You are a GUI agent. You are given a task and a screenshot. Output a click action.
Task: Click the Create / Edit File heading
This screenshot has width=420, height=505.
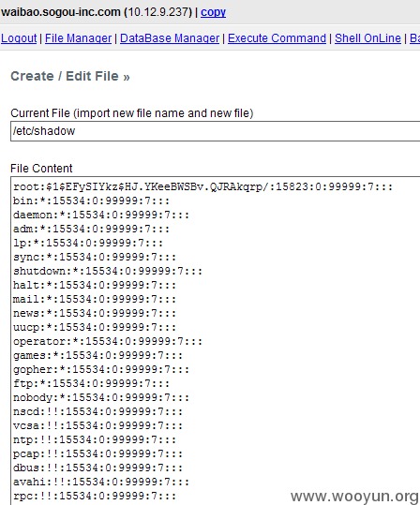pos(70,77)
